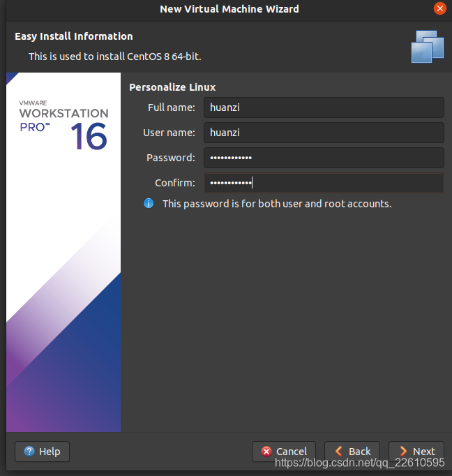Open Help for the wizard
This screenshot has width=452, height=476.
42,452
